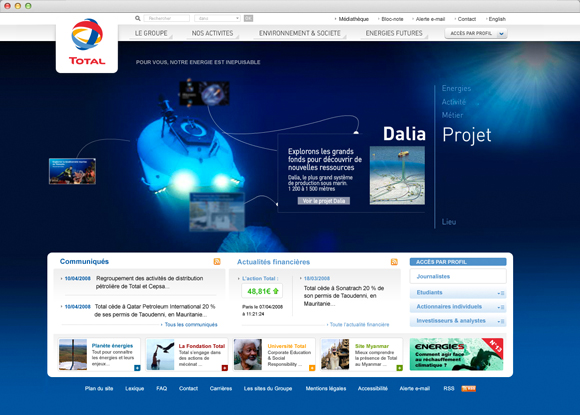Open the Environnement & Société menu
The width and height of the screenshot is (580, 415).
pos(300,33)
